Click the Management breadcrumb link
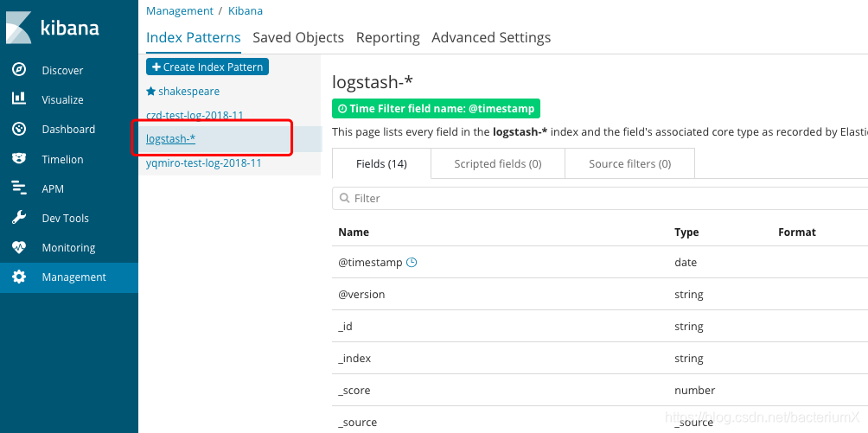The image size is (868, 433). (179, 10)
